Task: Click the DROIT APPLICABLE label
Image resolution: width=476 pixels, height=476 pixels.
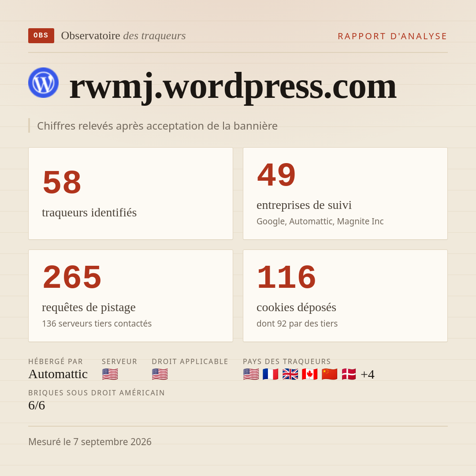Action: 190,361
